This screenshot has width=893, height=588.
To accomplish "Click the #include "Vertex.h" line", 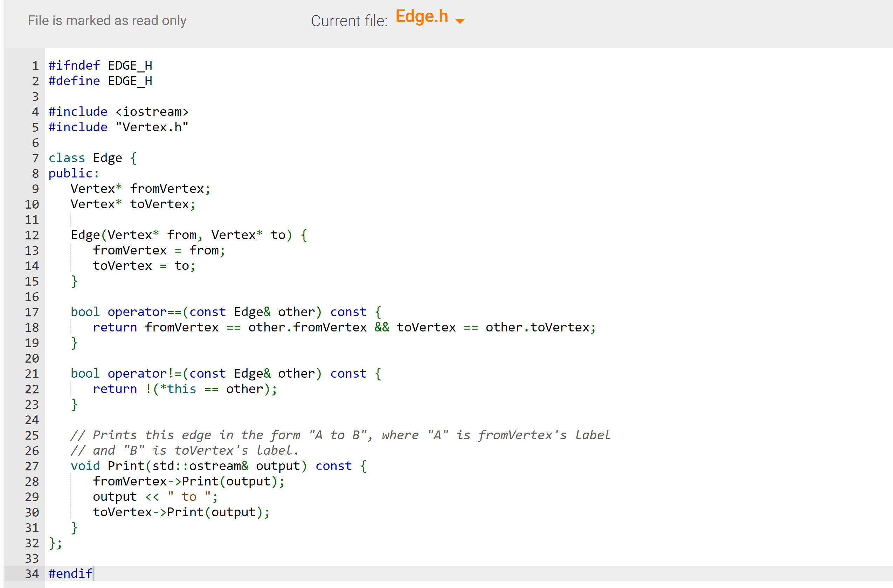I will (x=118, y=127).
